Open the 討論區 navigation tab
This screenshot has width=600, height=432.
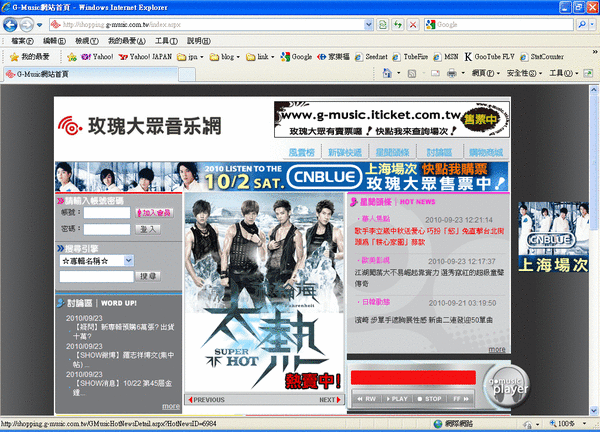[439, 152]
